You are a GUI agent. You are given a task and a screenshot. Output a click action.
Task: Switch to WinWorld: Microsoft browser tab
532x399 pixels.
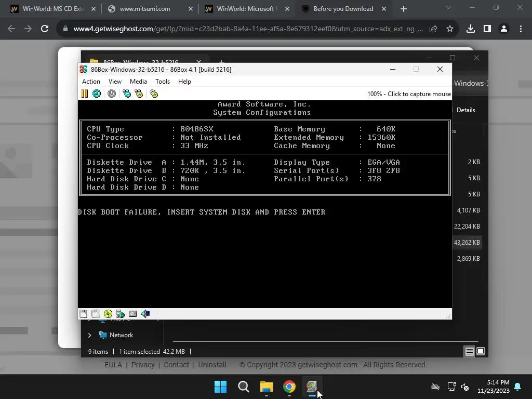click(x=247, y=9)
